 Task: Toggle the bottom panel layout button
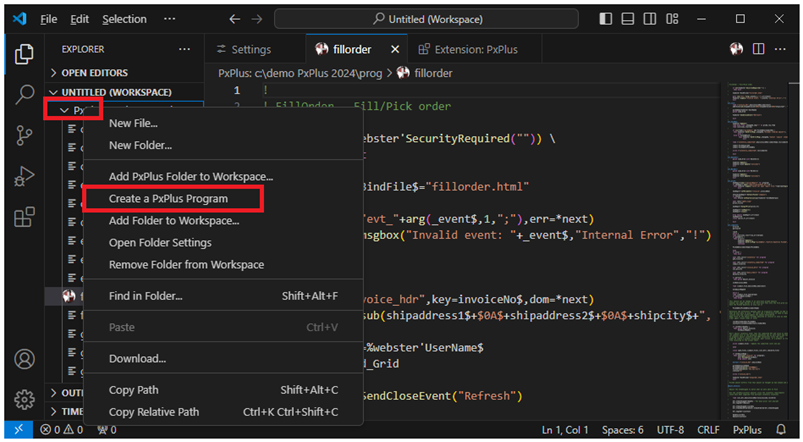click(x=630, y=19)
